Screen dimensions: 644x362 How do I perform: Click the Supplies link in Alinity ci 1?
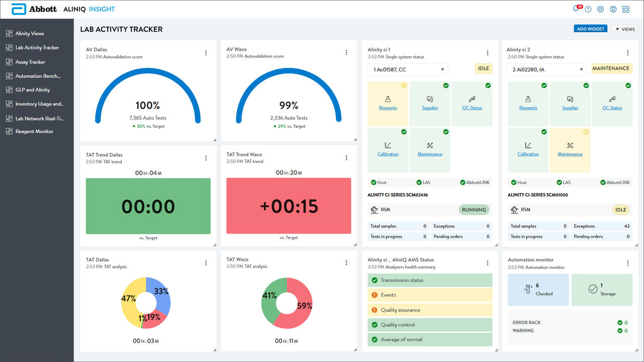pos(430,108)
